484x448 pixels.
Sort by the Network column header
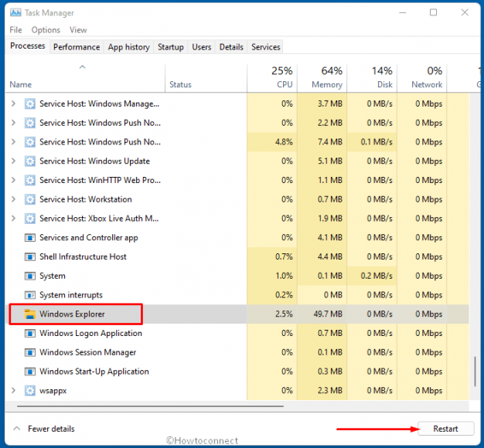(422, 78)
